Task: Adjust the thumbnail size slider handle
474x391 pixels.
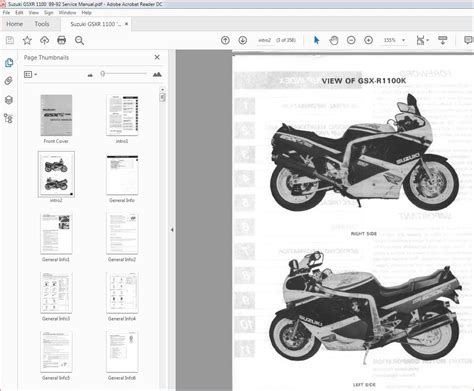Action: click(103, 74)
